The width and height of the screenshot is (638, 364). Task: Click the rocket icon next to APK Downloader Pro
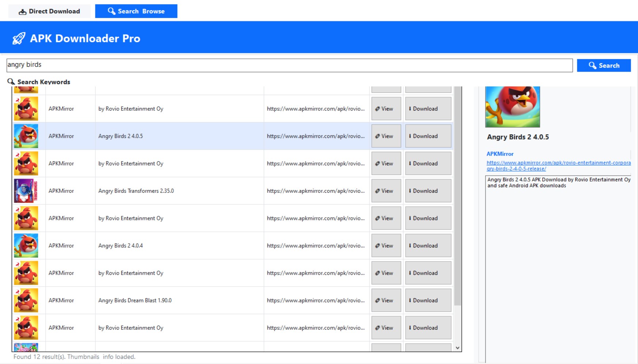point(19,38)
